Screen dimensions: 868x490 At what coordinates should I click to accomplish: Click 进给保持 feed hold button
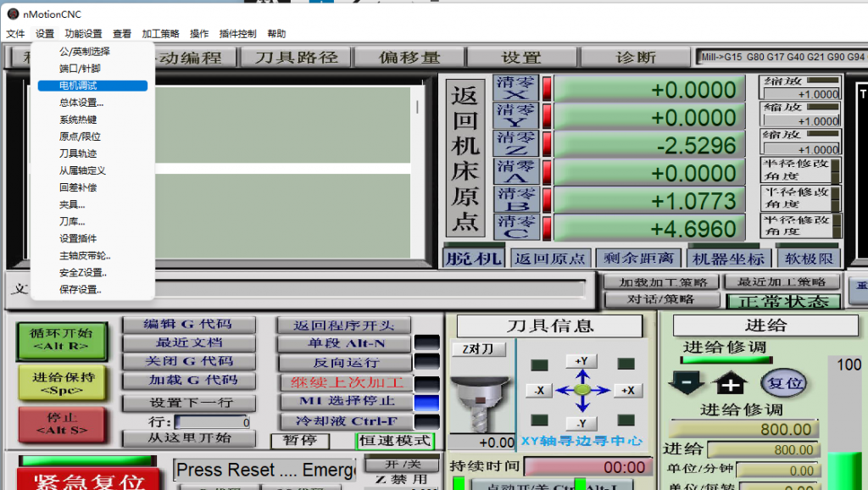click(x=61, y=382)
